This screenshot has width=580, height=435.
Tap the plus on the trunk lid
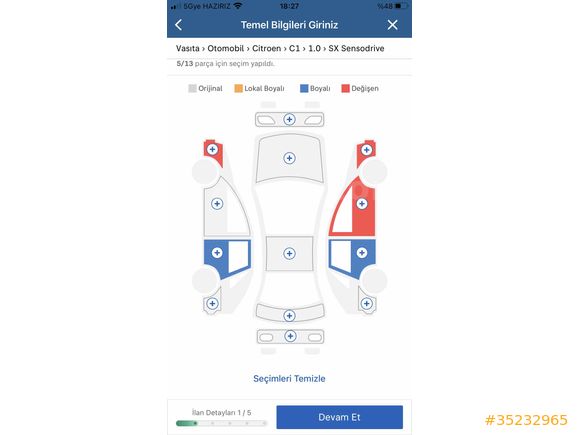tap(289, 316)
